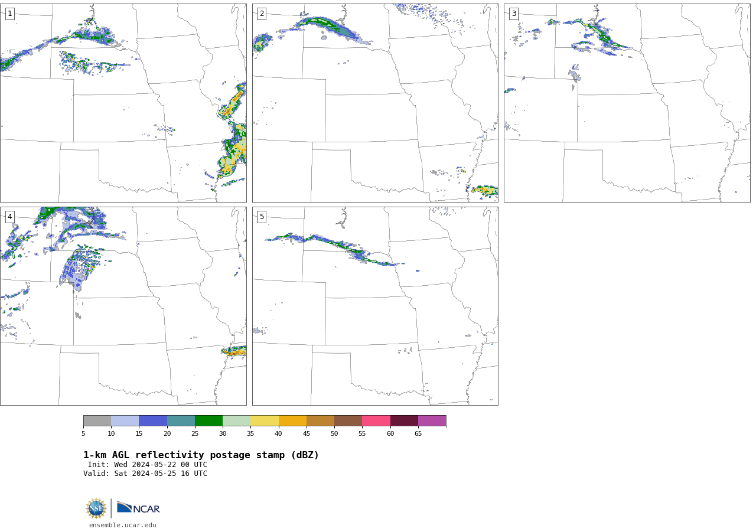Click panel number label 4
Viewport: 756px width, 532px height.
coord(10,217)
